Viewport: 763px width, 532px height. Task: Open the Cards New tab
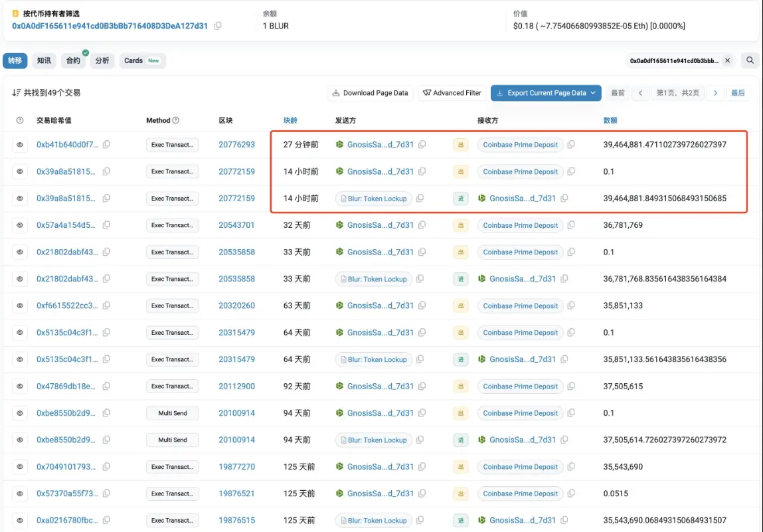point(141,60)
